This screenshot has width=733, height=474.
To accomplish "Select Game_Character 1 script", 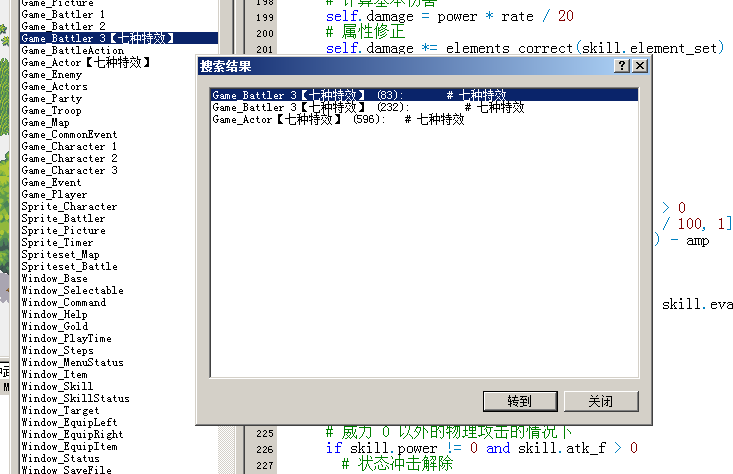I will pyautogui.click(x=69, y=146).
